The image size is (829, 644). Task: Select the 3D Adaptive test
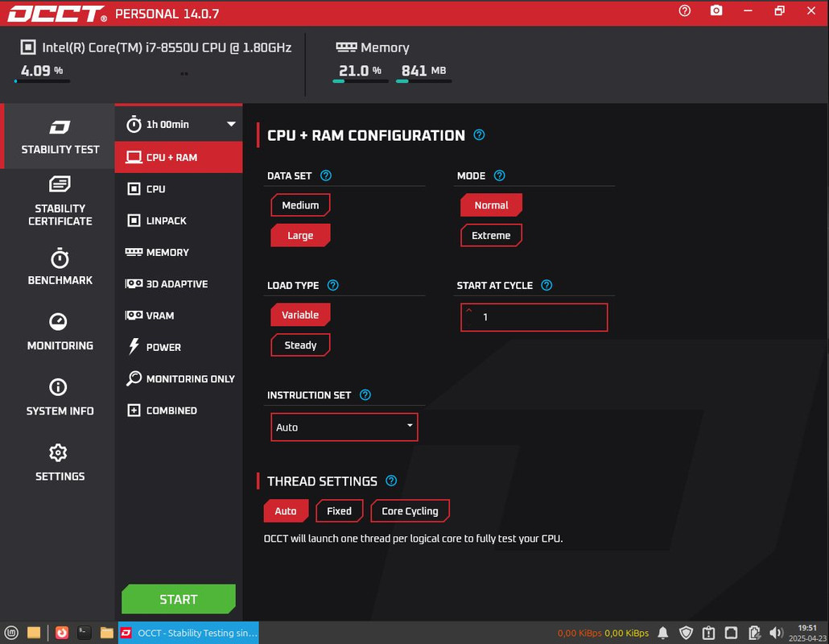tap(179, 284)
